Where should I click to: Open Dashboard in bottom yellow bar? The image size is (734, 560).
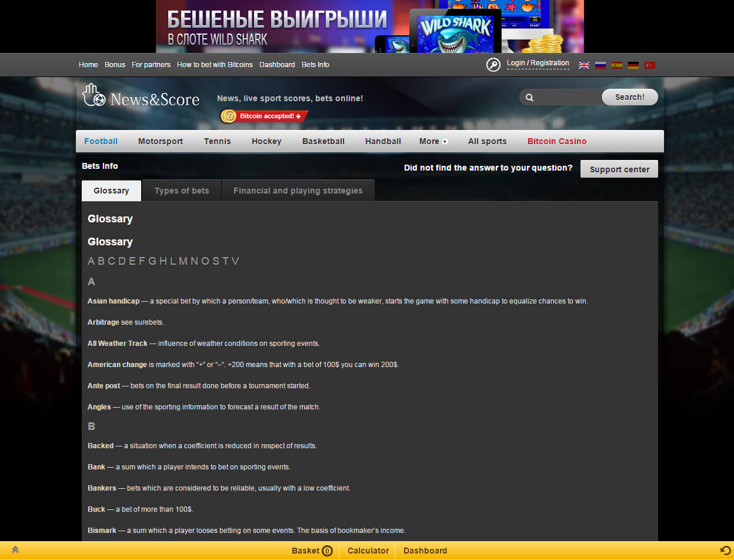[x=425, y=551]
